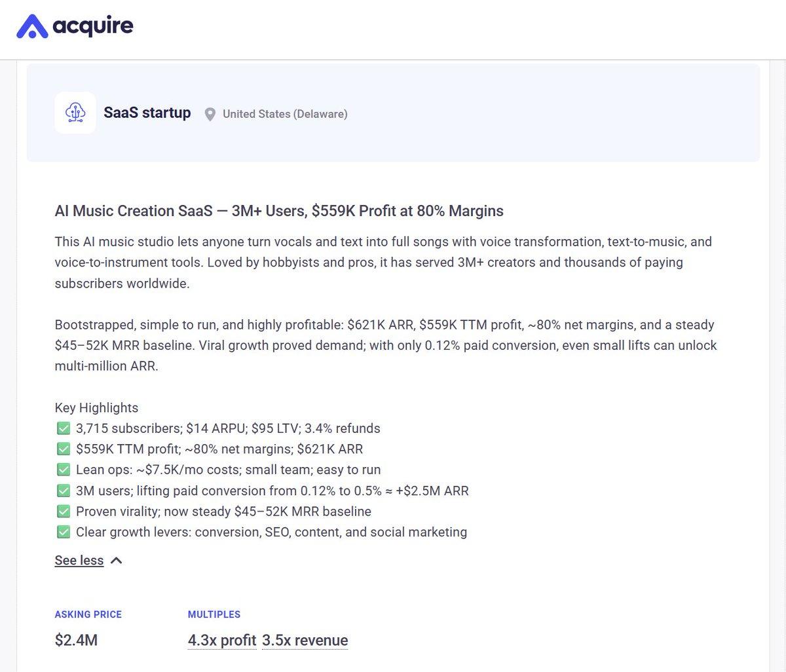Click the MULTIPLES section label
This screenshot has width=786, height=672.
(214, 614)
